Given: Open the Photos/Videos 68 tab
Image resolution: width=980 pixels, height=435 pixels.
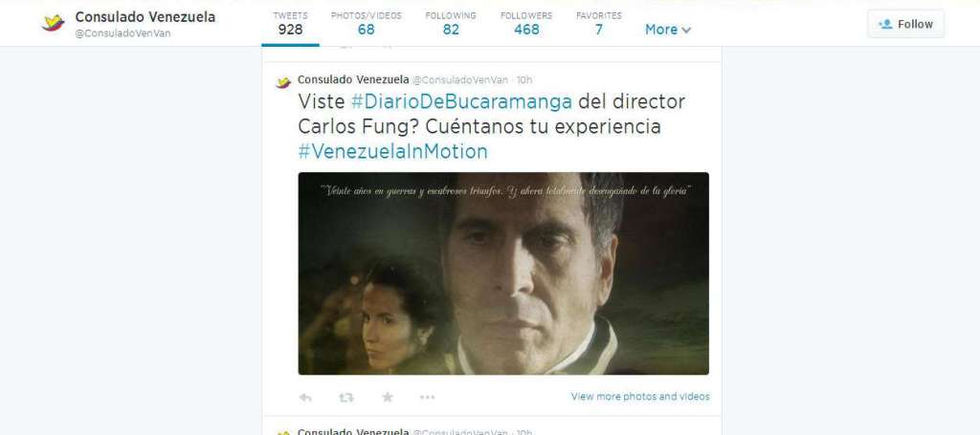Looking at the screenshot, I should pos(367,23).
